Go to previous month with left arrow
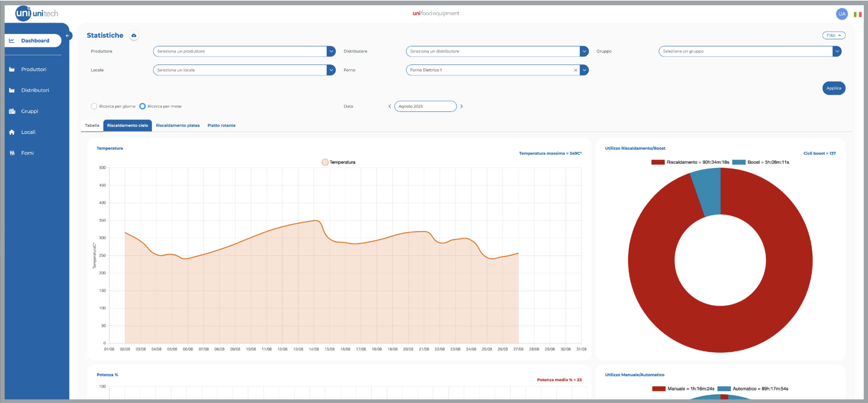 [389, 106]
